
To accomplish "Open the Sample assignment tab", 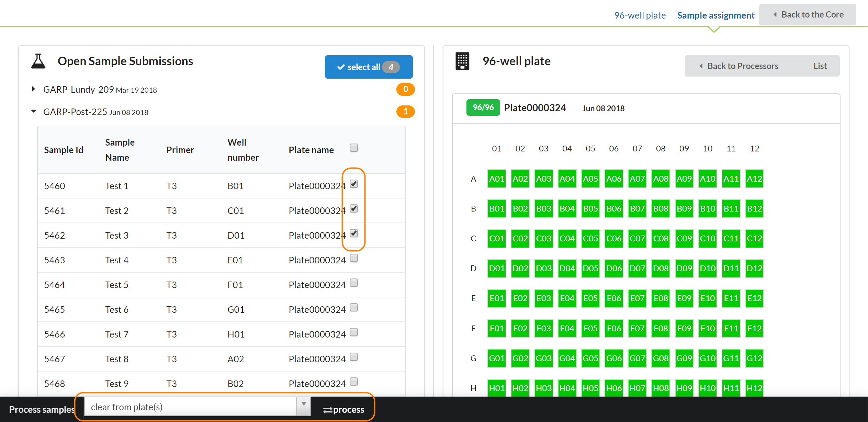I will (x=715, y=15).
